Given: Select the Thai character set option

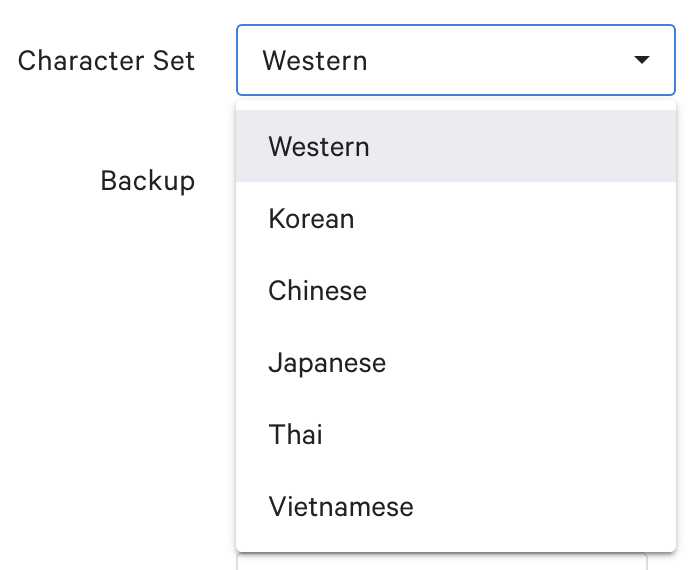Looking at the screenshot, I should (456, 434).
